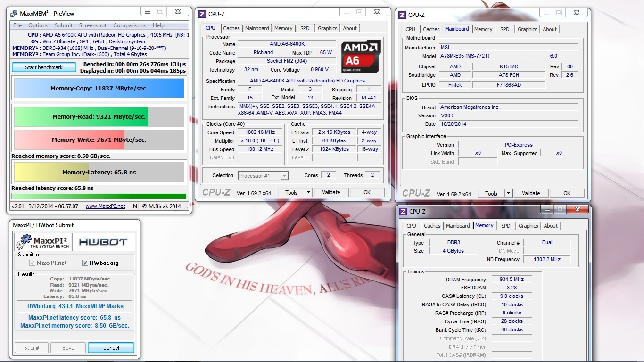Click the greyed MaxxPI.net checkbox

pyautogui.click(x=33, y=263)
